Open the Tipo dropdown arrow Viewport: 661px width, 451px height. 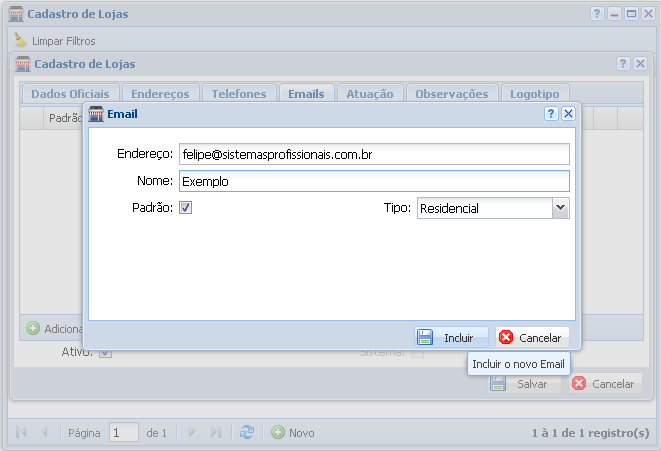pyautogui.click(x=560, y=208)
